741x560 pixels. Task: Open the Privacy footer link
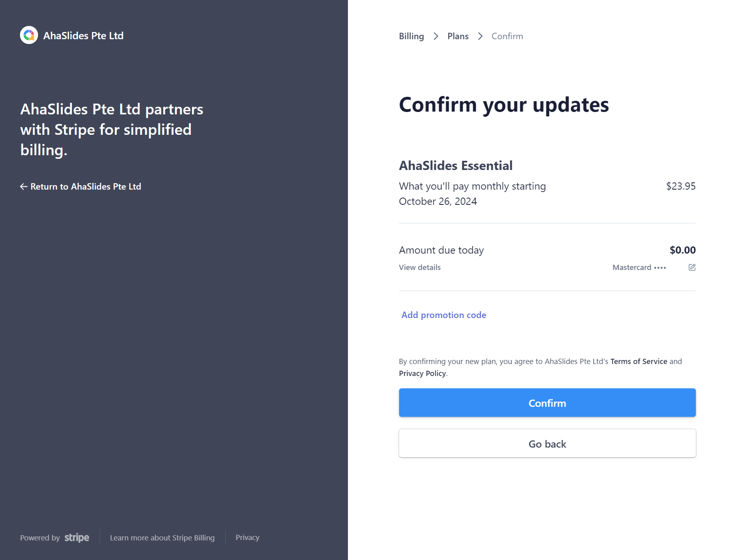click(x=248, y=538)
